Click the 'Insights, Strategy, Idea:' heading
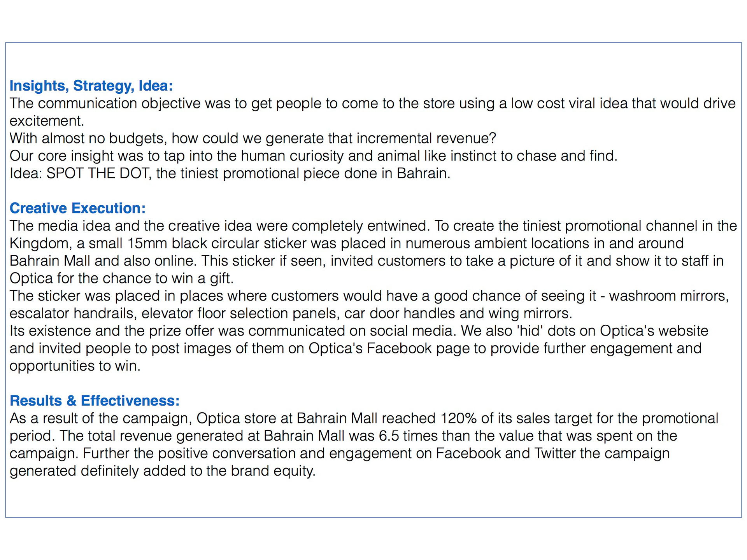 pyautogui.click(x=91, y=86)
